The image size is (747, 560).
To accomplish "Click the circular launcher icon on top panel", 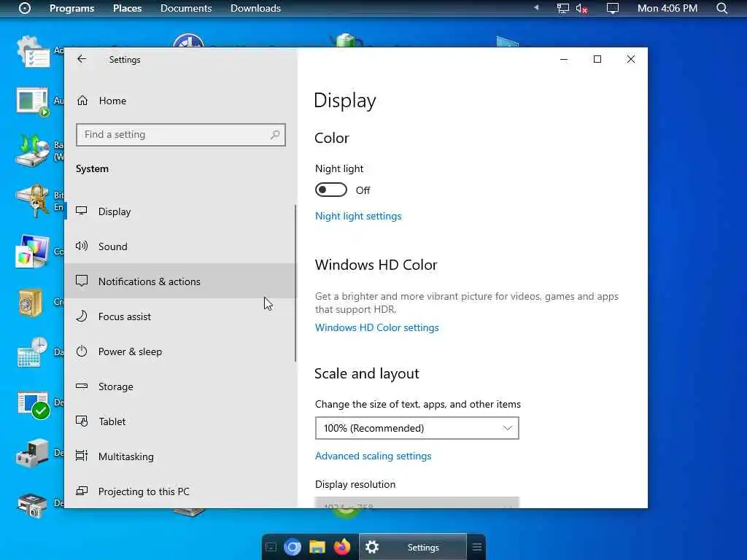I will (24, 8).
